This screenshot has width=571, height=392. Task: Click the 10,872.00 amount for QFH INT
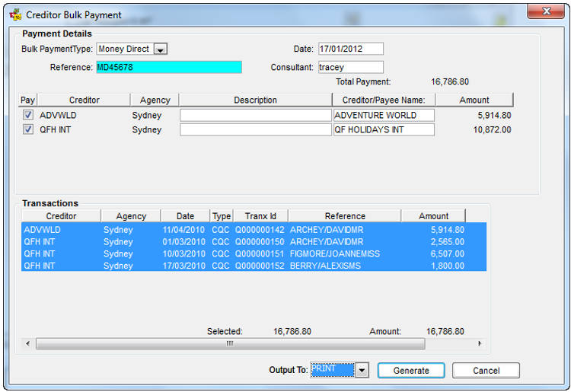click(492, 129)
